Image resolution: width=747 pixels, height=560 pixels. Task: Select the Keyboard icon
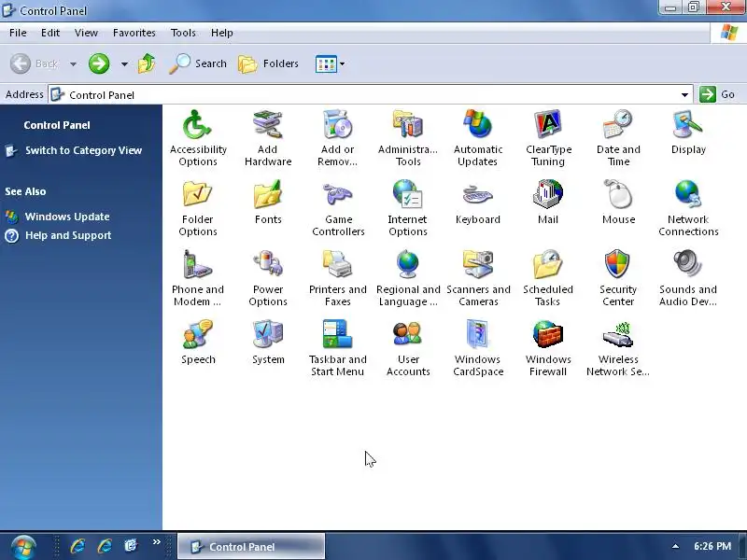pyautogui.click(x=478, y=194)
